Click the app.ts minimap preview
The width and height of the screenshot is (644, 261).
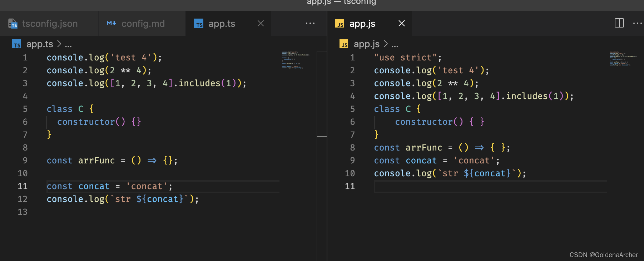click(295, 60)
